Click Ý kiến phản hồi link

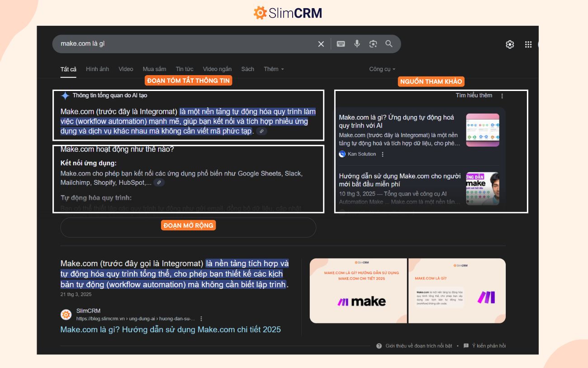(489, 346)
